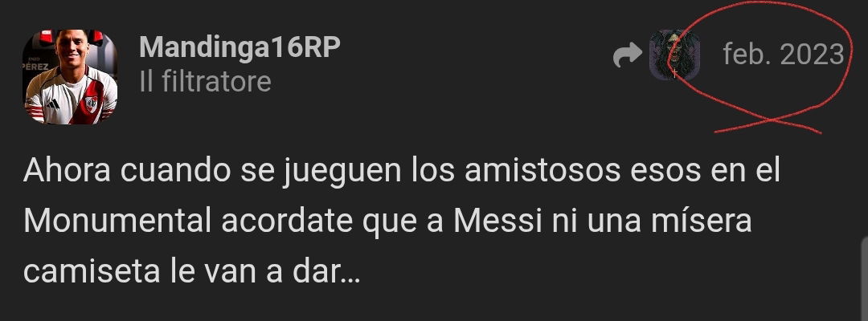Click the Adidas logo on avatar jersey
Screen dimensions: 868x321
click(x=54, y=104)
